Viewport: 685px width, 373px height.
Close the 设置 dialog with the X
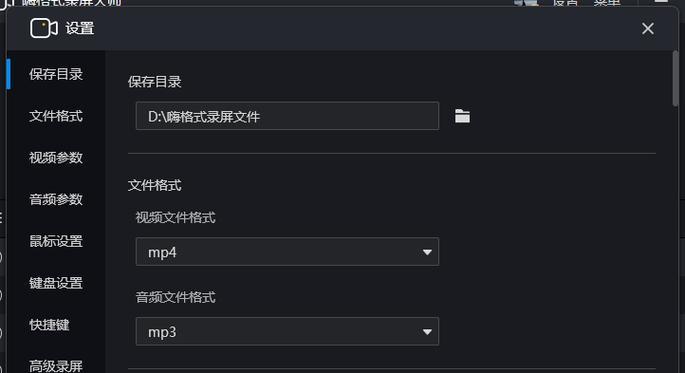(648, 28)
